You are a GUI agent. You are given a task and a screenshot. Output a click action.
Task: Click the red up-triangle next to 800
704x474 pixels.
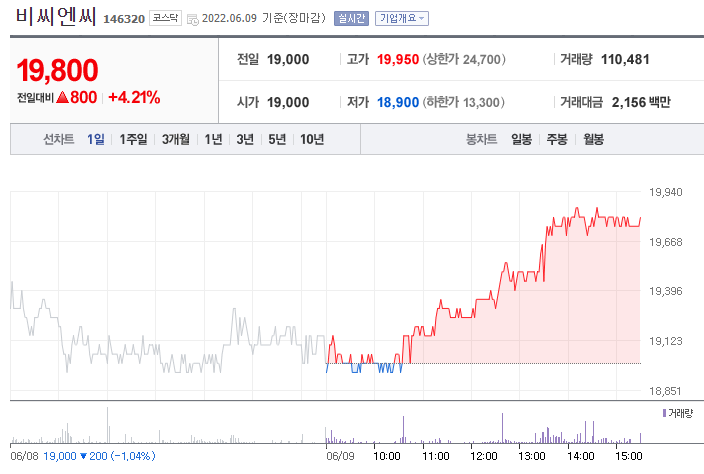click(62, 97)
